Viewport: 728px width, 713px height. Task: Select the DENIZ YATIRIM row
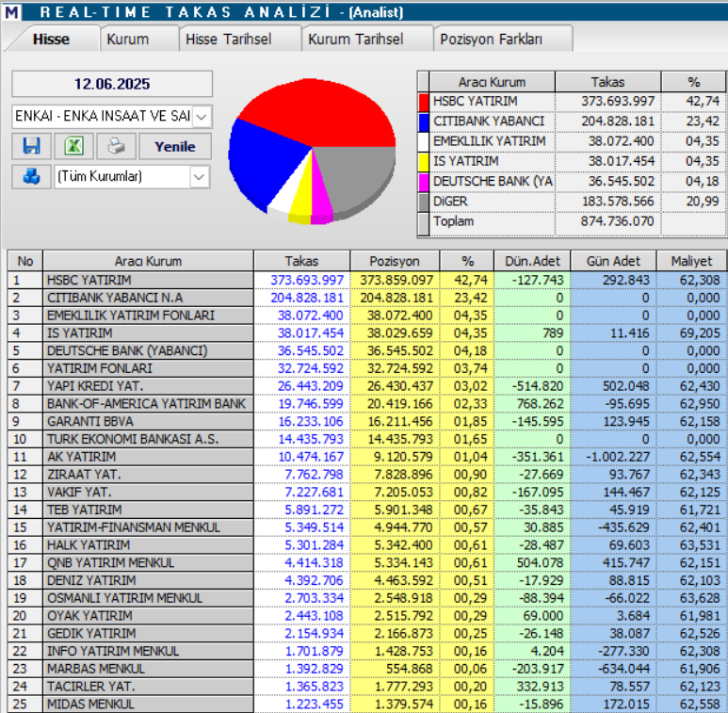(367, 580)
